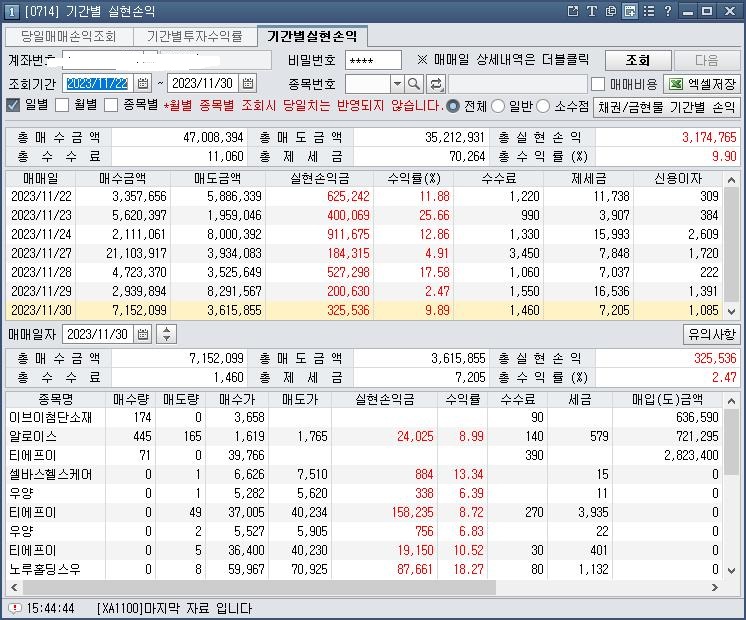Select the 기간별실현손익 tab
This screenshot has width=746, height=620.
[x=312, y=36]
